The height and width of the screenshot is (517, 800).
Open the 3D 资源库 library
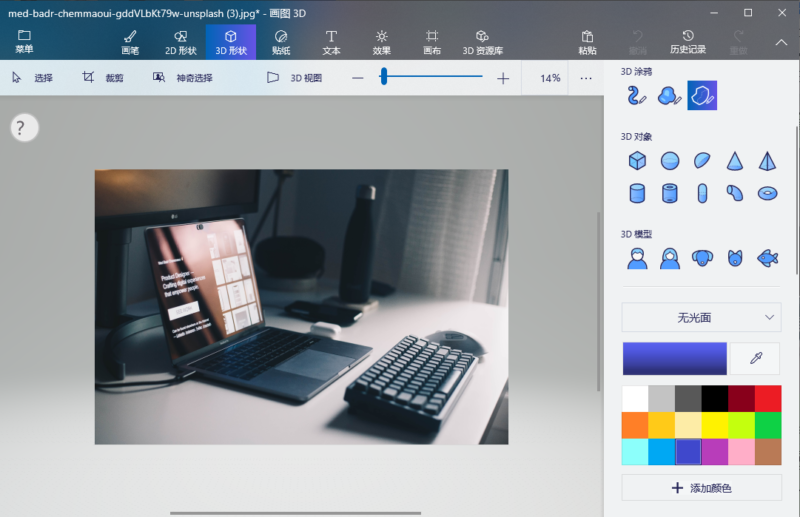483,42
